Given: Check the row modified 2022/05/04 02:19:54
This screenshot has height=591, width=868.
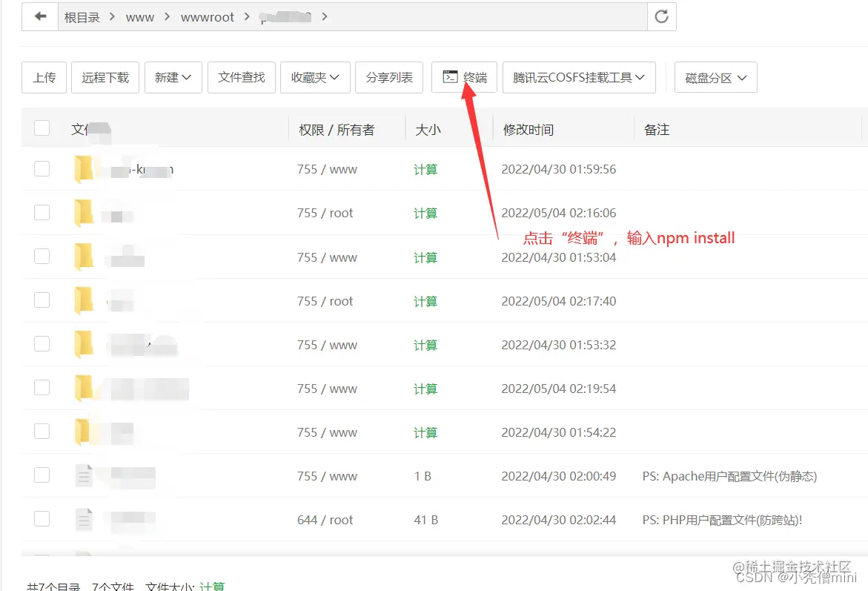Looking at the screenshot, I should 42,387.
